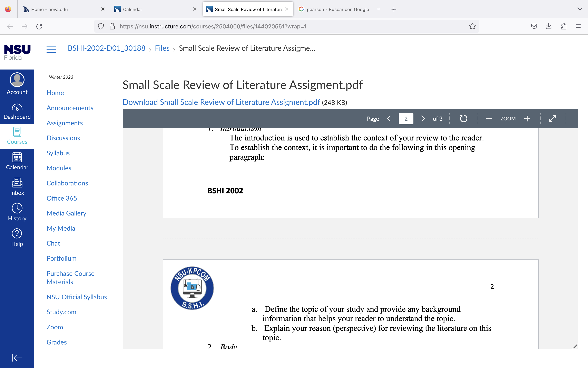
Task: Open the Extensions menu
Action: pyautogui.click(x=563, y=26)
